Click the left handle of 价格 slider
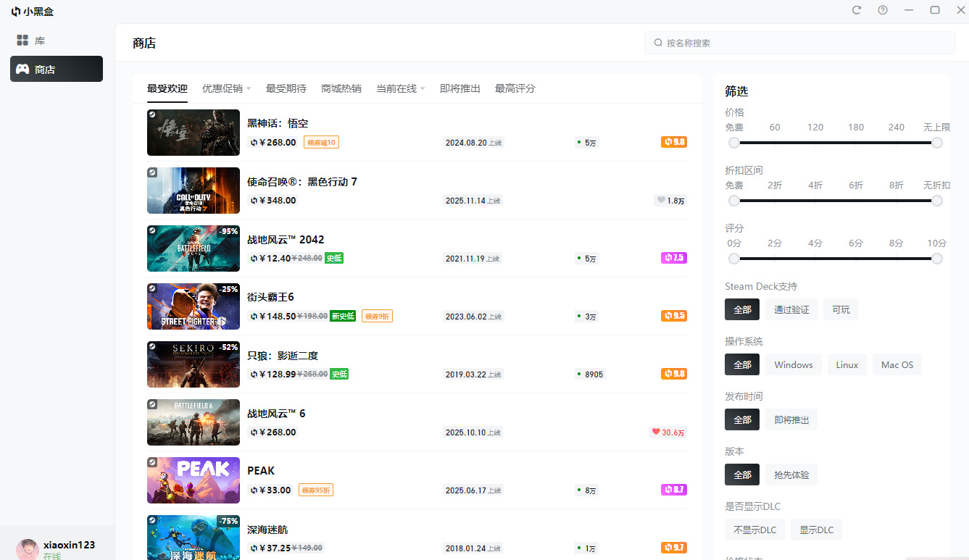The height and width of the screenshot is (560, 969). click(x=734, y=143)
